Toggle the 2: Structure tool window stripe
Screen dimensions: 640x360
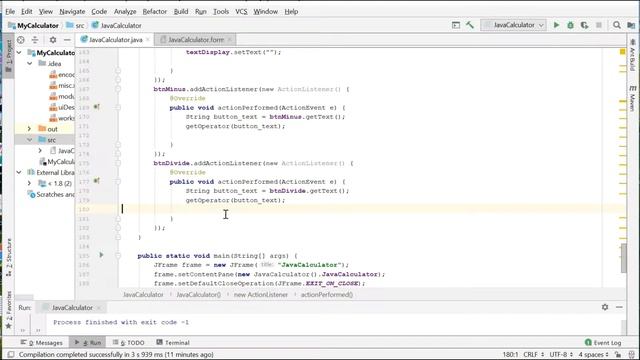coord(9,258)
